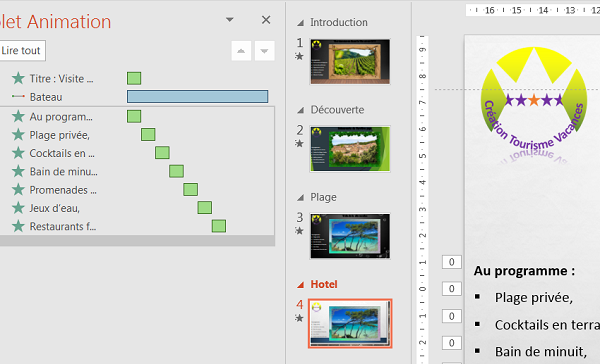The height and width of the screenshot is (364, 600).
Task: Collapse the Introduction section
Action: [301, 23]
